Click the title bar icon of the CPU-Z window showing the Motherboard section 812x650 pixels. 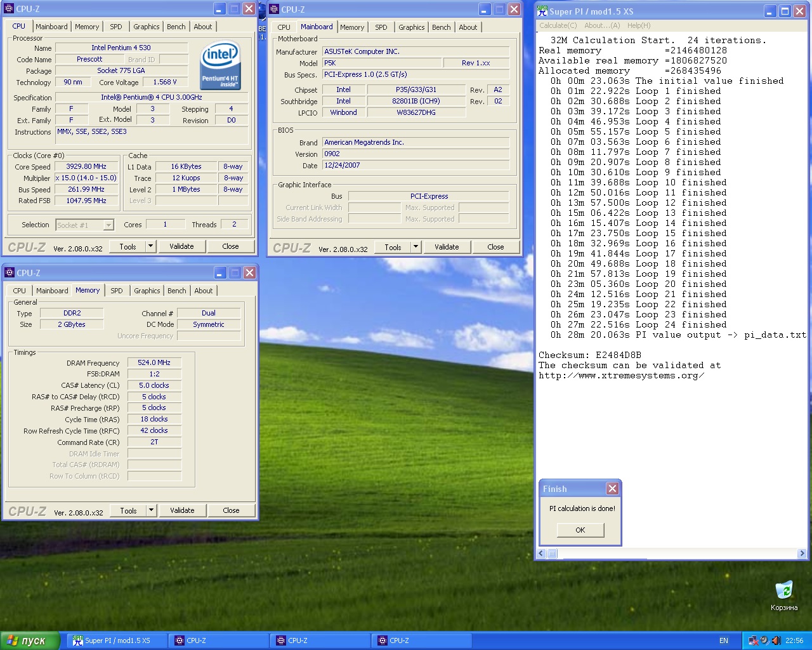click(274, 10)
